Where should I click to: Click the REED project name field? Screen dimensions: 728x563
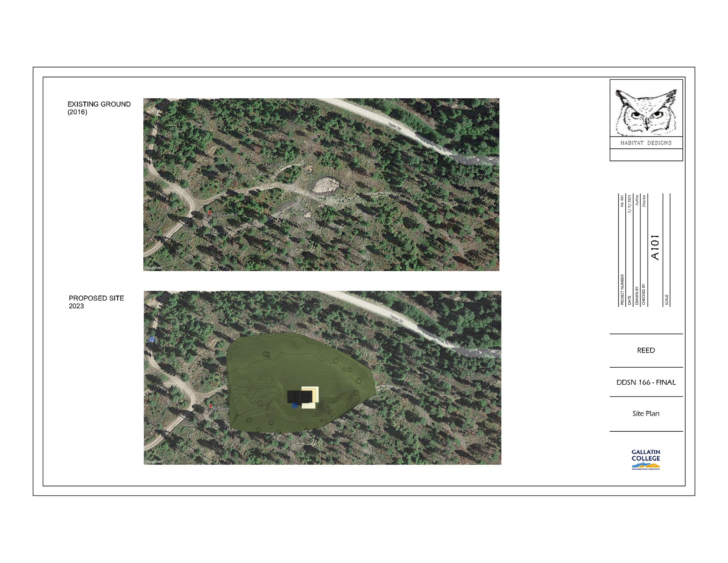click(x=646, y=351)
